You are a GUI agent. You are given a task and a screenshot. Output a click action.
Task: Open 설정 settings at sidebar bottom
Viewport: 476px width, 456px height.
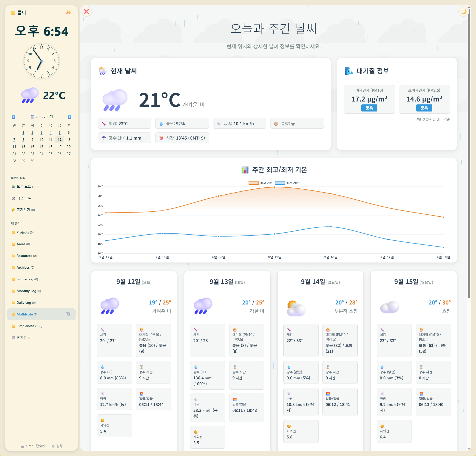pos(57,446)
